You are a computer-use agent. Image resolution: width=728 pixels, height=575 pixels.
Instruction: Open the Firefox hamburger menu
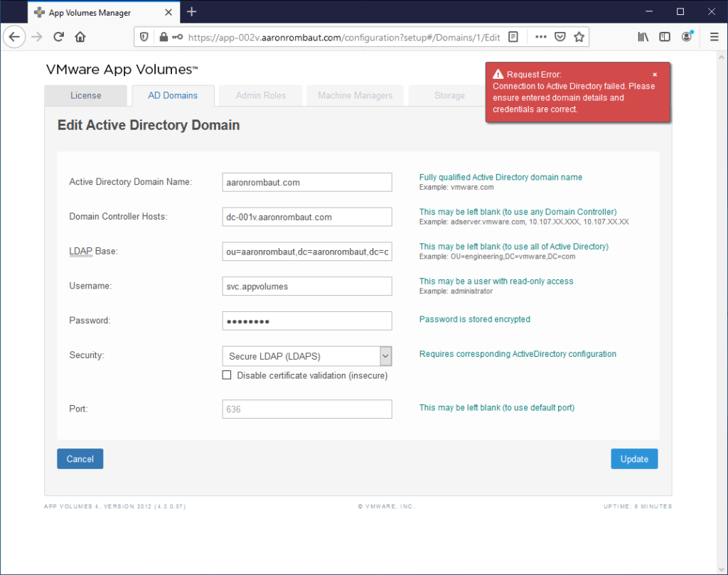point(714,37)
